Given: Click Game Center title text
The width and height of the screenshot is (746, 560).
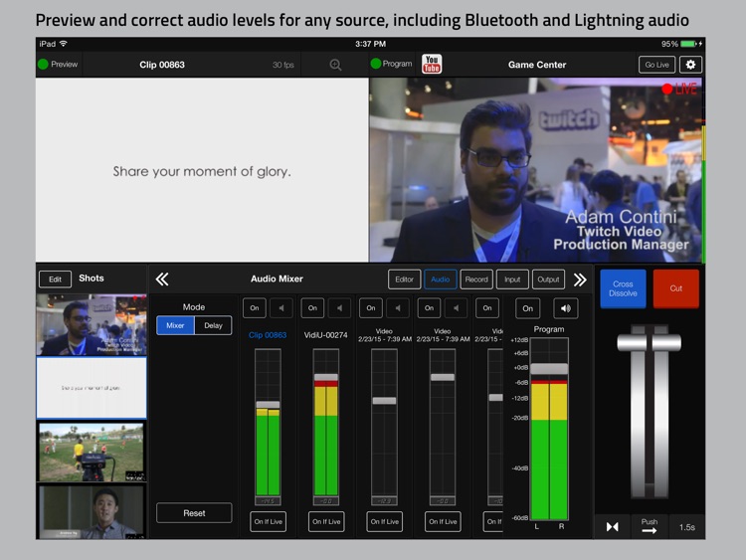Looking at the screenshot, I should click(x=537, y=65).
